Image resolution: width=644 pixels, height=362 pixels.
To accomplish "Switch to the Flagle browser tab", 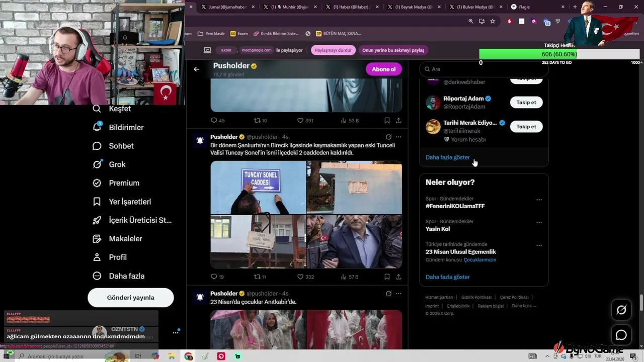I will [x=535, y=7].
